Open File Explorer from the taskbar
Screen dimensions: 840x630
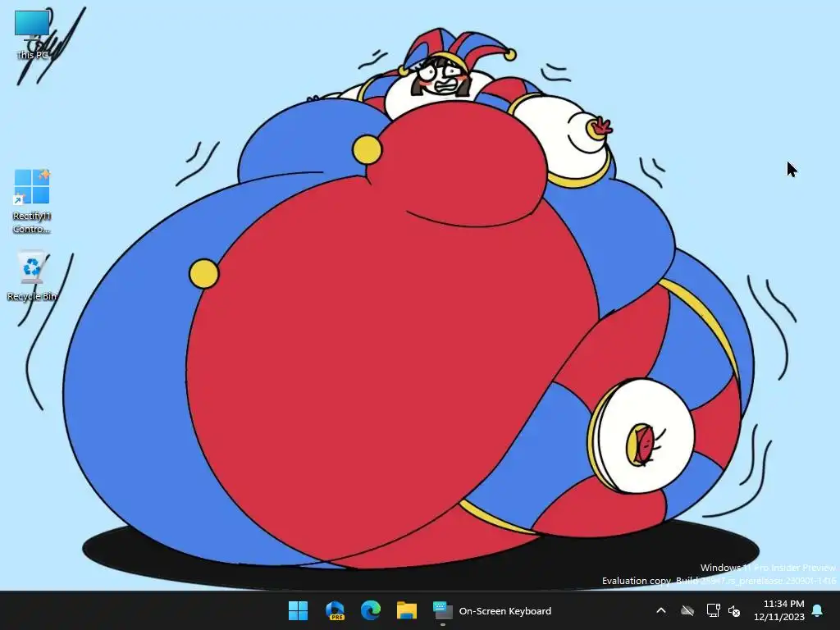pos(407,610)
